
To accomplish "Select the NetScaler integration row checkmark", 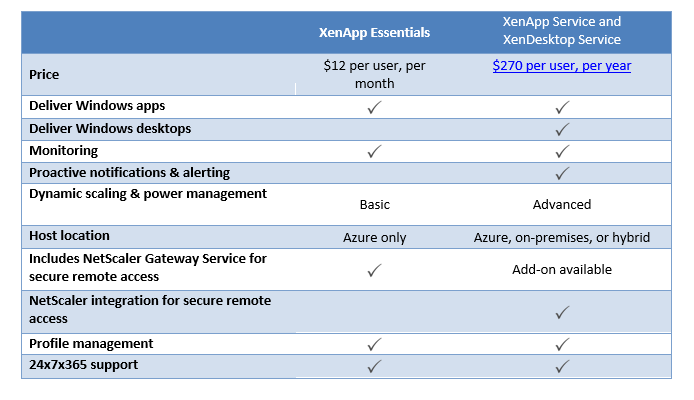I will coord(562,312).
